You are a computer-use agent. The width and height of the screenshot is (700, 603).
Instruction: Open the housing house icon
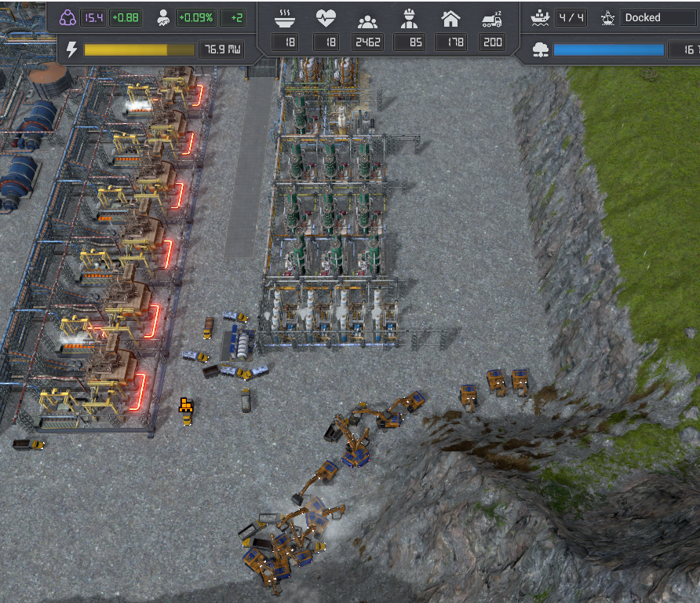pos(450,19)
